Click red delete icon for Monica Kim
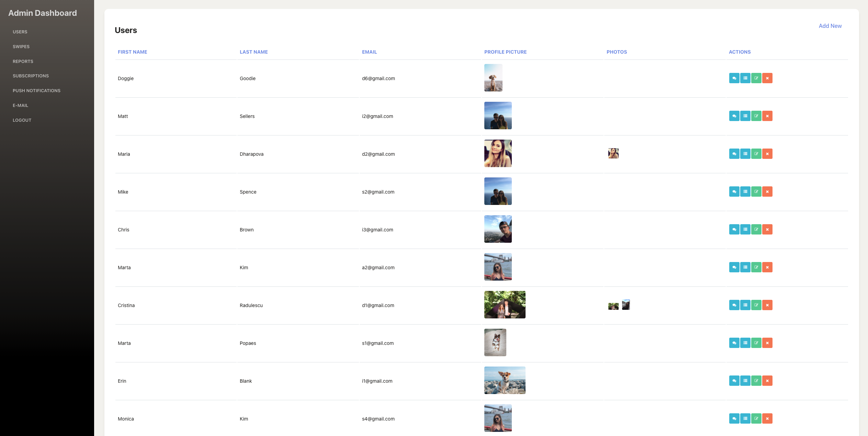The width and height of the screenshot is (868, 436). coord(767,418)
